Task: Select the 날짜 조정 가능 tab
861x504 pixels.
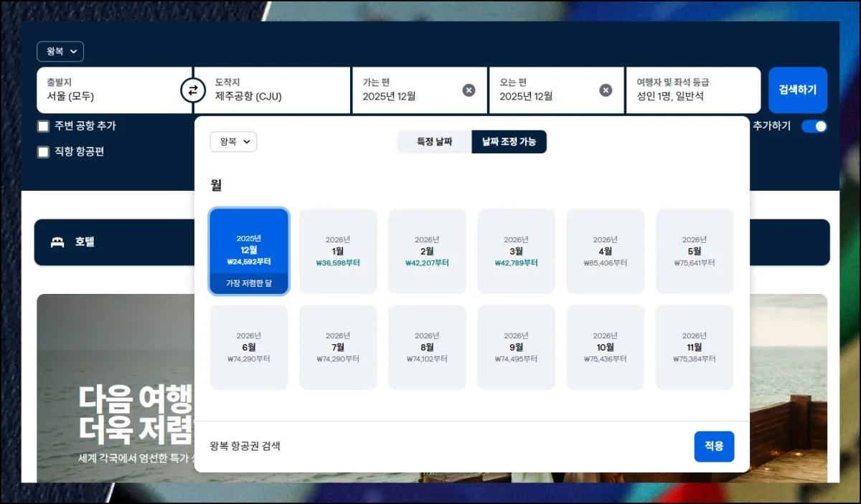Action: (x=509, y=142)
